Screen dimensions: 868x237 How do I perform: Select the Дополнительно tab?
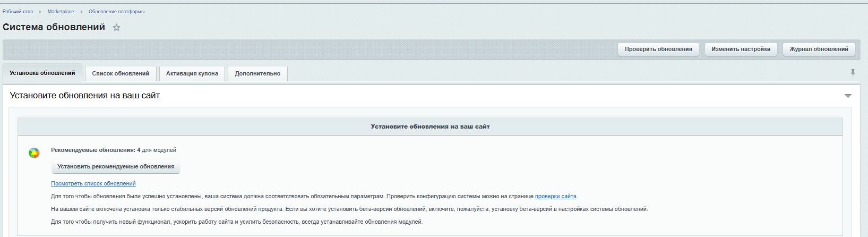tap(257, 74)
